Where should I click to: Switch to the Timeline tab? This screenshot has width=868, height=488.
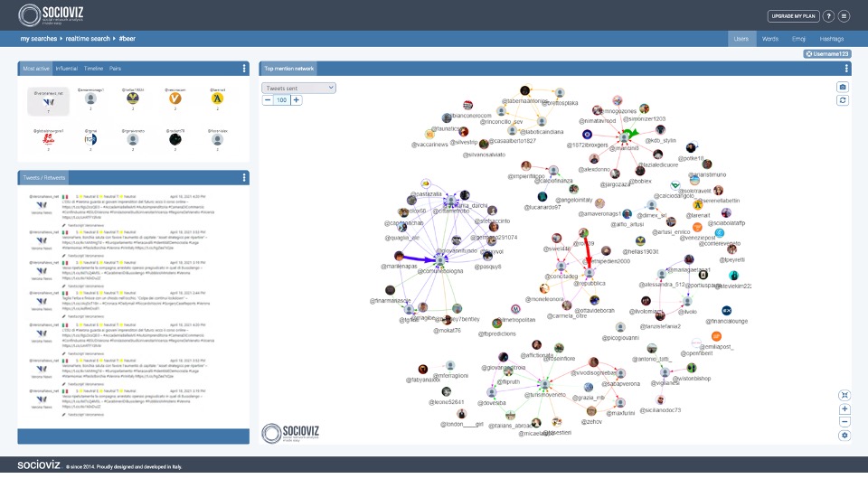(x=93, y=69)
